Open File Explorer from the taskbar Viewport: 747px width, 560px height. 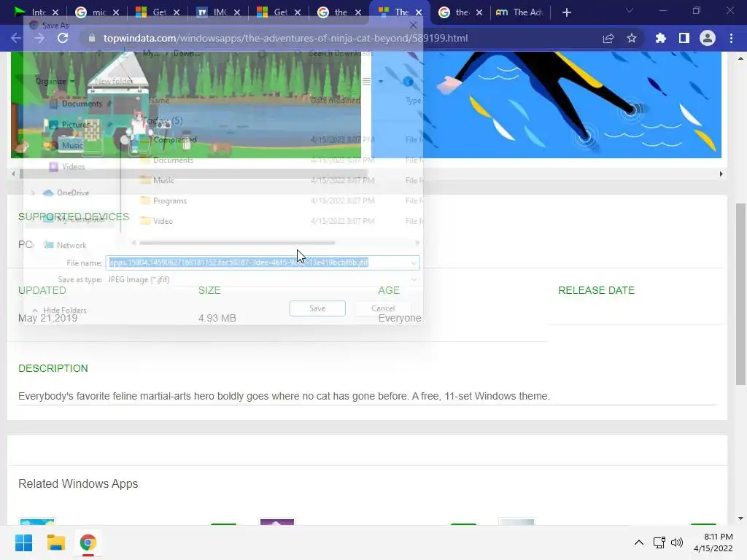55,542
